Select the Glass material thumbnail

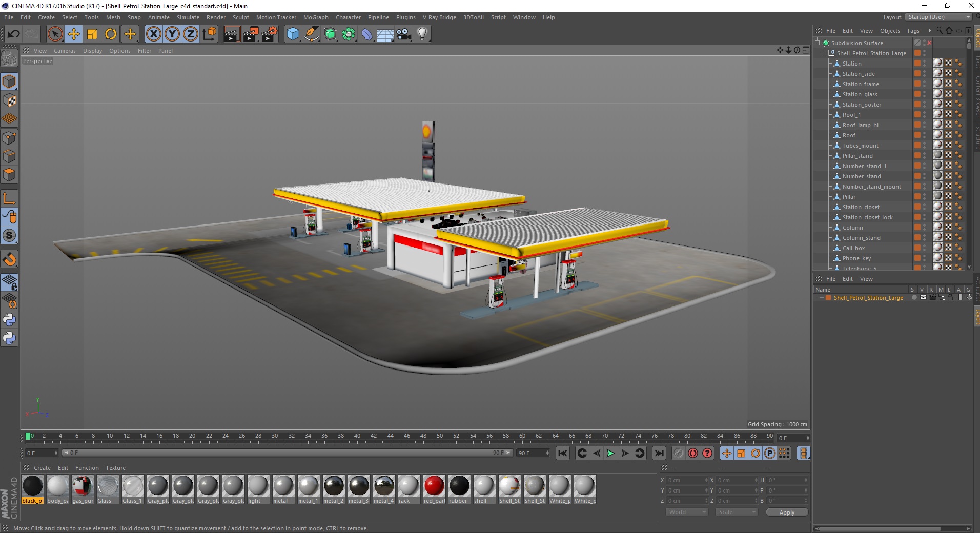click(108, 489)
